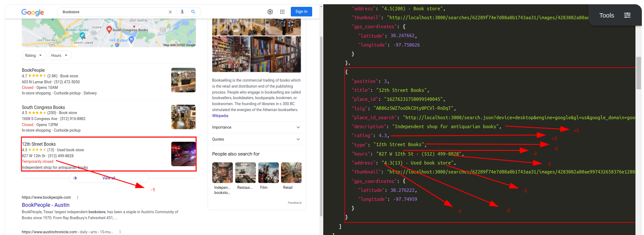Click the Feedback link

tap(295, 203)
